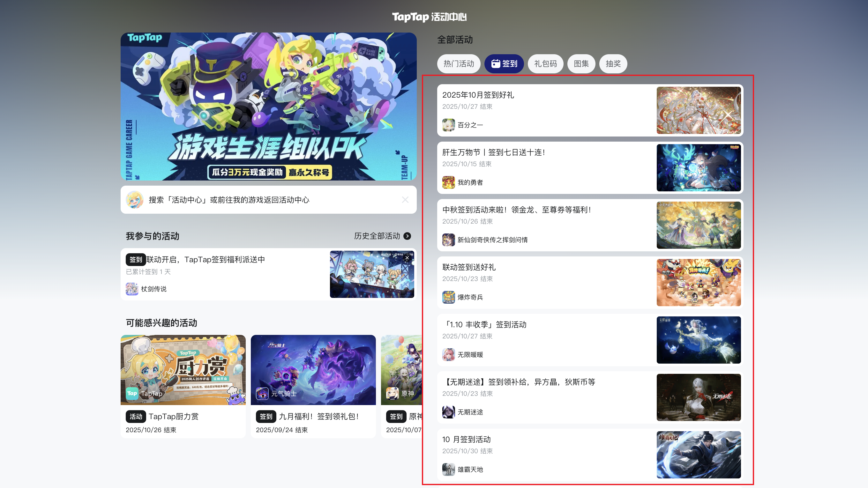Click the 百分之一 game avatar icon
The image size is (868, 488).
[448, 125]
